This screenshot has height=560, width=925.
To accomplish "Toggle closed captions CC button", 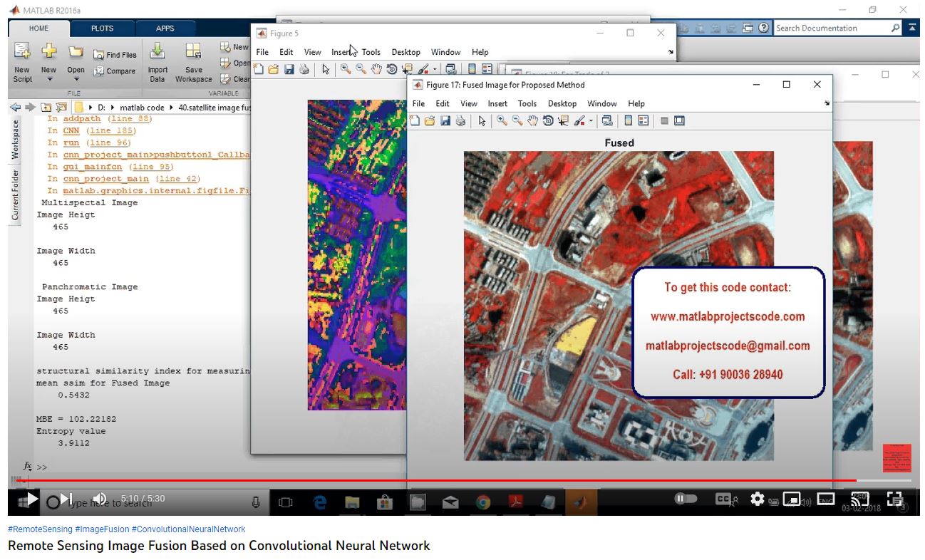I will tap(724, 499).
